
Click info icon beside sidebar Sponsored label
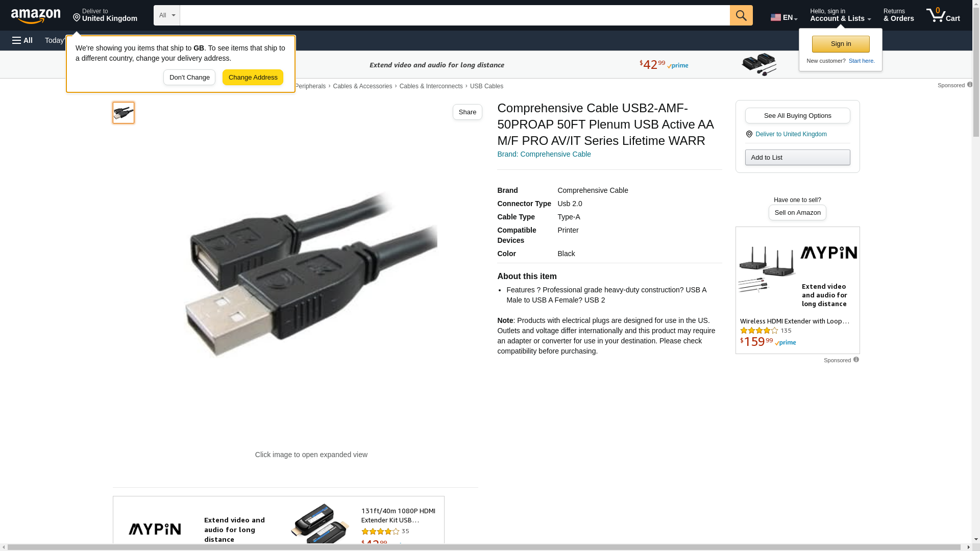coord(856,360)
